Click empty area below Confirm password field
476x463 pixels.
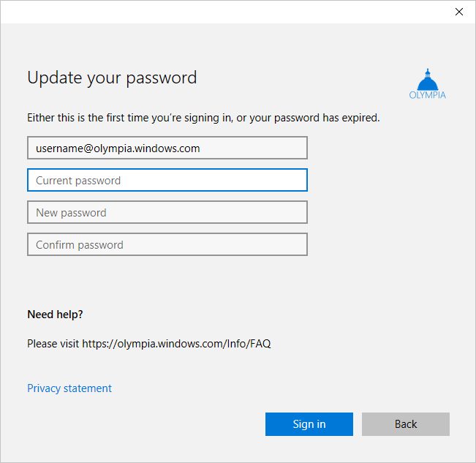167,282
